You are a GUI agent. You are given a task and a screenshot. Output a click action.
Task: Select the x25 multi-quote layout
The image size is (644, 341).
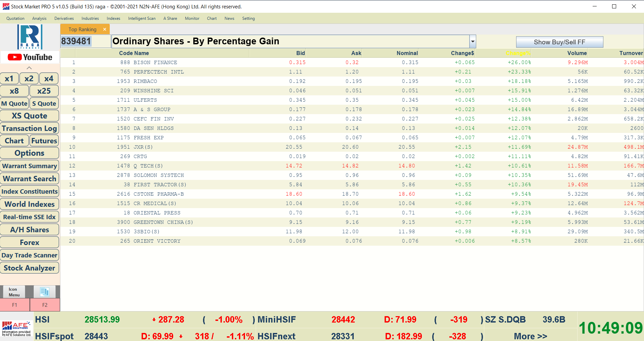[44, 91]
